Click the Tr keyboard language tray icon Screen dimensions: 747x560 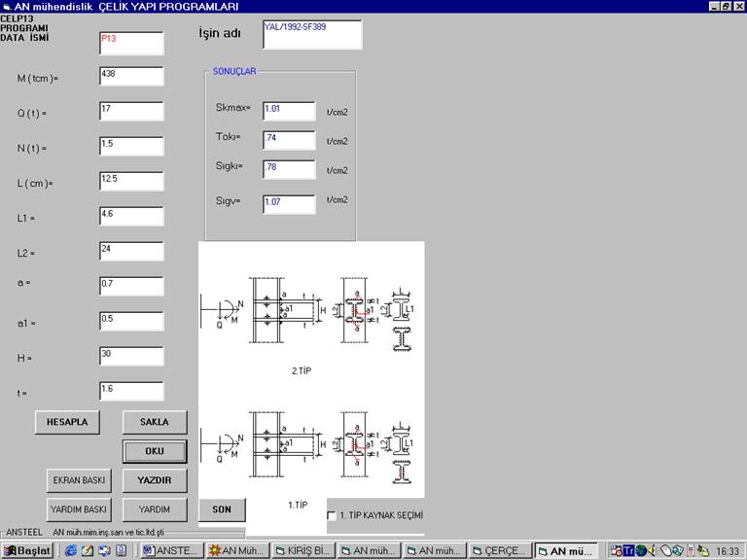tap(629, 551)
